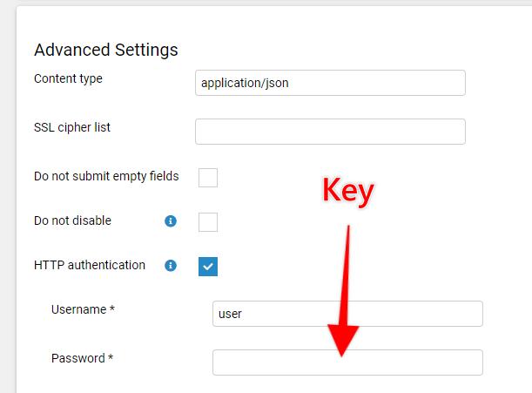Click Do not submit empty fields label
This screenshot has width=532, height=393.
(x=106, y=176)
